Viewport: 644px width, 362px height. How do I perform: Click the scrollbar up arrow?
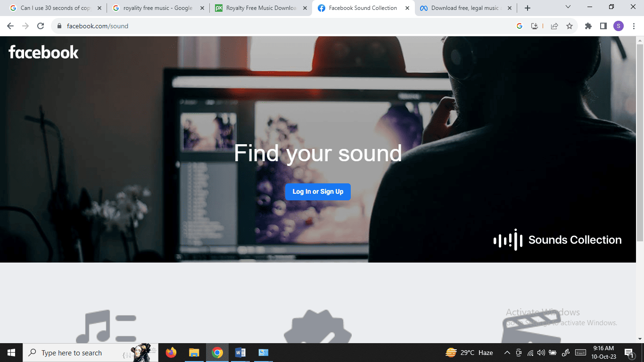click(640, 40)
